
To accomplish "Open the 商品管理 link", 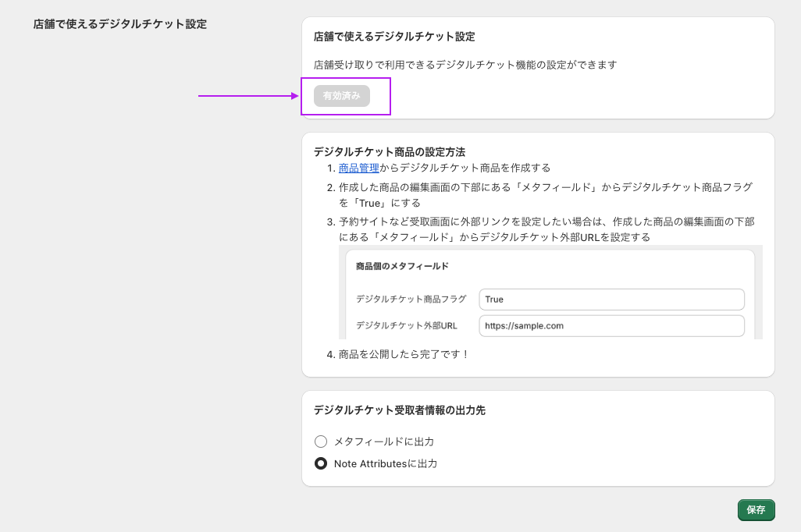I will tap(358, 168).
